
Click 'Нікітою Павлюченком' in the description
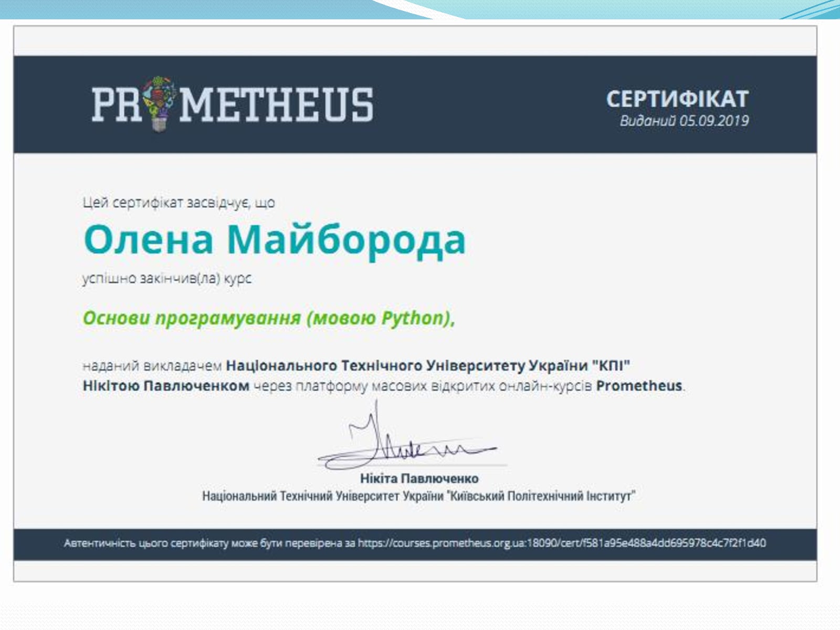(166, 386)
